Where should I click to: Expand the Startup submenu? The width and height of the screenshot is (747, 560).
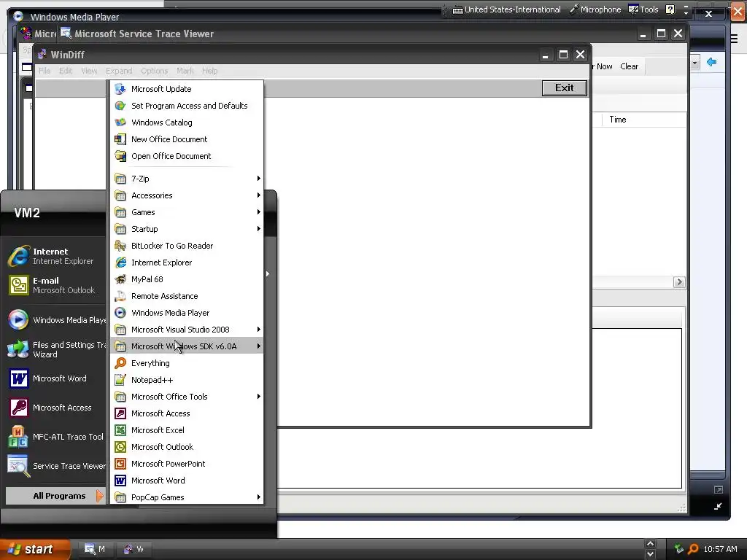click(x=187, y=229)
